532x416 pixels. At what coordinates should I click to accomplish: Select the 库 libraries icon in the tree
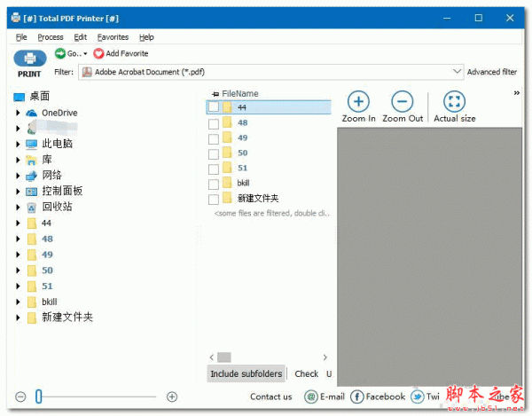point(32,161)
